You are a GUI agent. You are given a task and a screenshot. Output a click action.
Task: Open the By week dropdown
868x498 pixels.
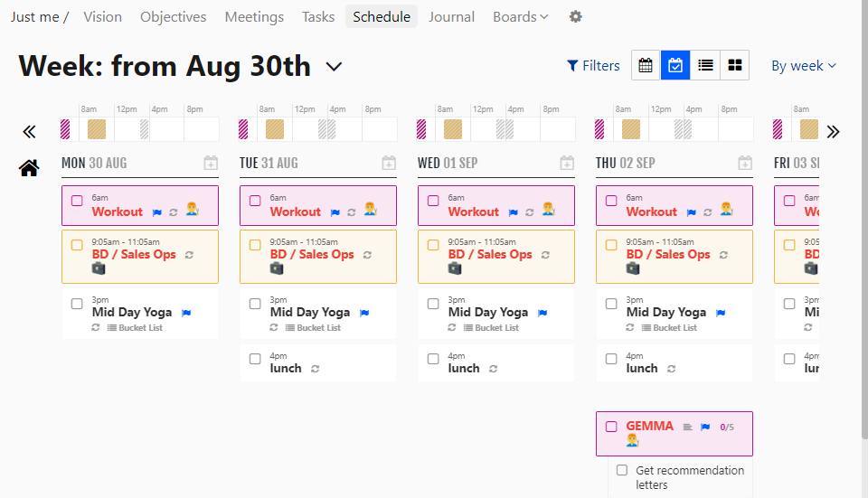tap(804, 66)
